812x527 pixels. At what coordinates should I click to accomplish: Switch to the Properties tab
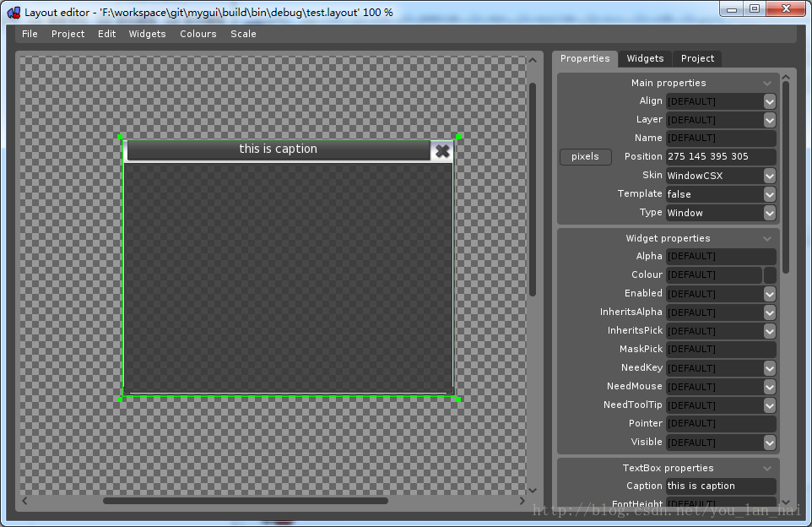pos(585,58)
